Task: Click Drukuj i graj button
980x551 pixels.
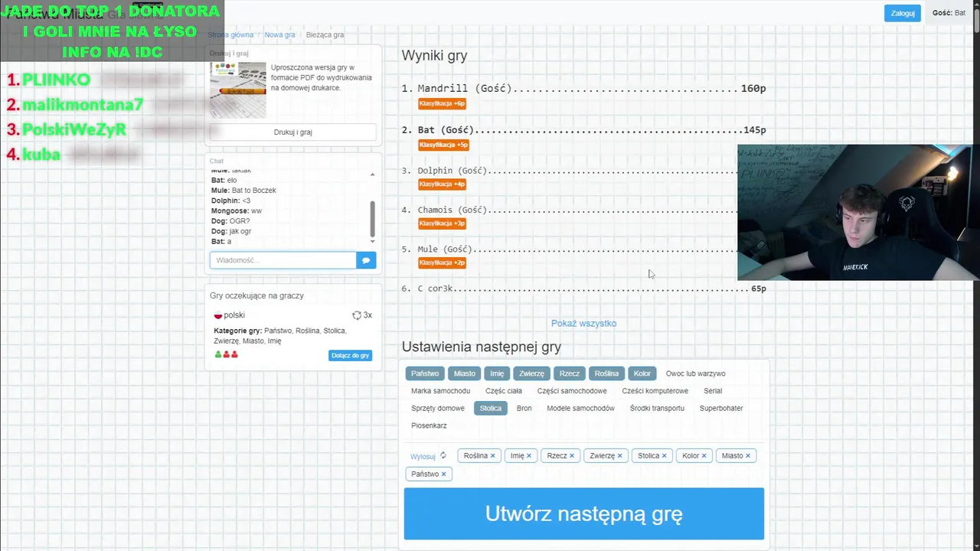Action: click(292, 132)
